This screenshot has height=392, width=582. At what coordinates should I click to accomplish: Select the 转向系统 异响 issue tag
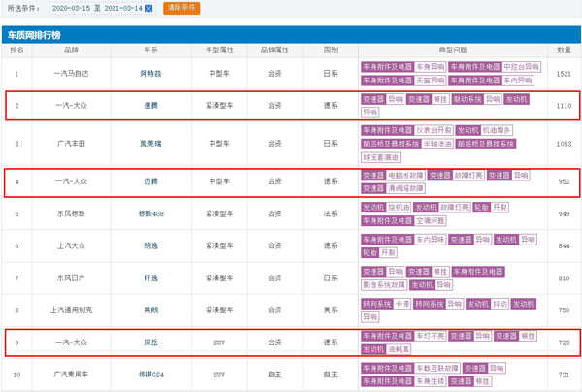(x=438, y=304)
